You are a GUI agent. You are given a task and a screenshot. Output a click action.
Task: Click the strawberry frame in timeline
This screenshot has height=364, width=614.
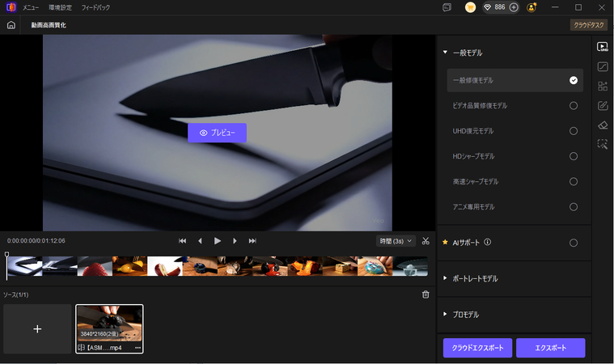coord(95,266)
